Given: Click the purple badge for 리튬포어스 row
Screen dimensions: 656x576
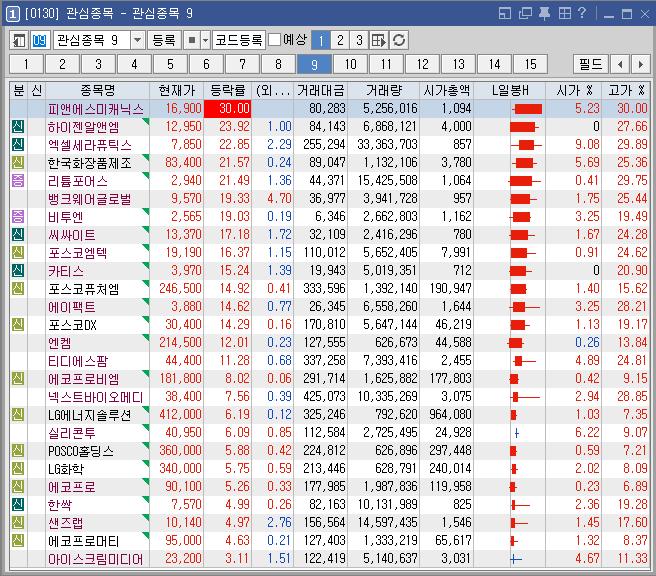Looking at the screenshot, I should point(18,180).
